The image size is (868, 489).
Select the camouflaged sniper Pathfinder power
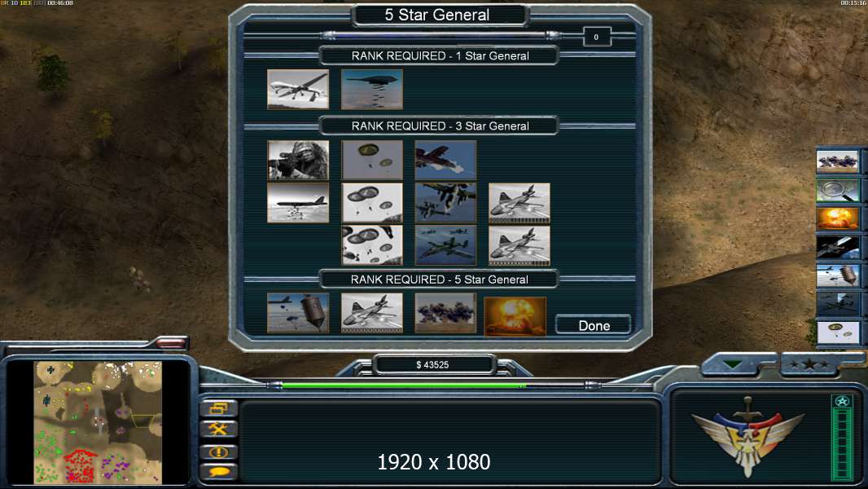pyautogui.click(x=298, y=160)
